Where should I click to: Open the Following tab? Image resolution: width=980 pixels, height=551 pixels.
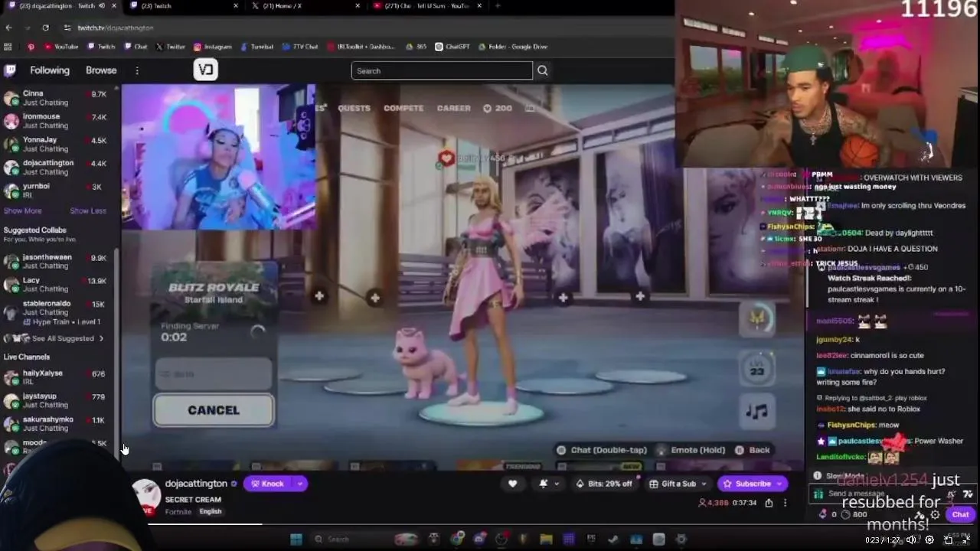50,70
